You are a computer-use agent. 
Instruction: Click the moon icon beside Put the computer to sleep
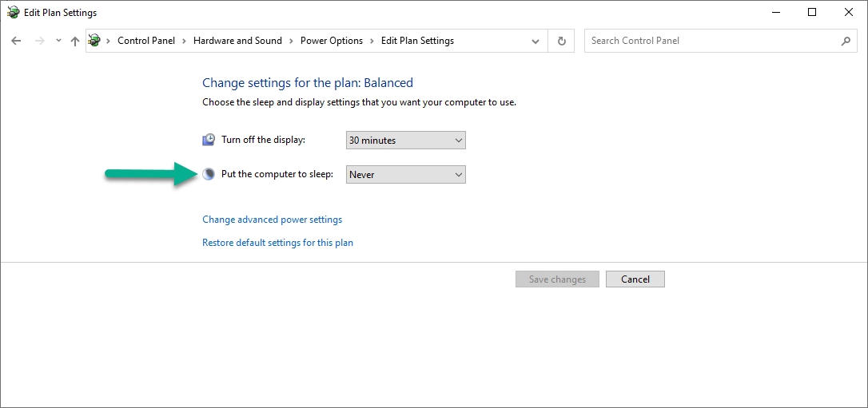pos(209,174)
